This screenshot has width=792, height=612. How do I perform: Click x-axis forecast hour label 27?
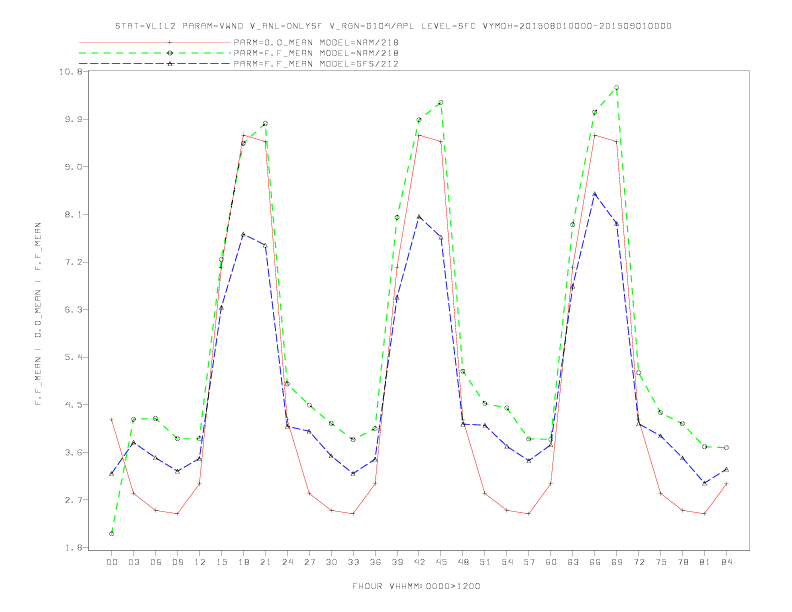tap(309, 562)
